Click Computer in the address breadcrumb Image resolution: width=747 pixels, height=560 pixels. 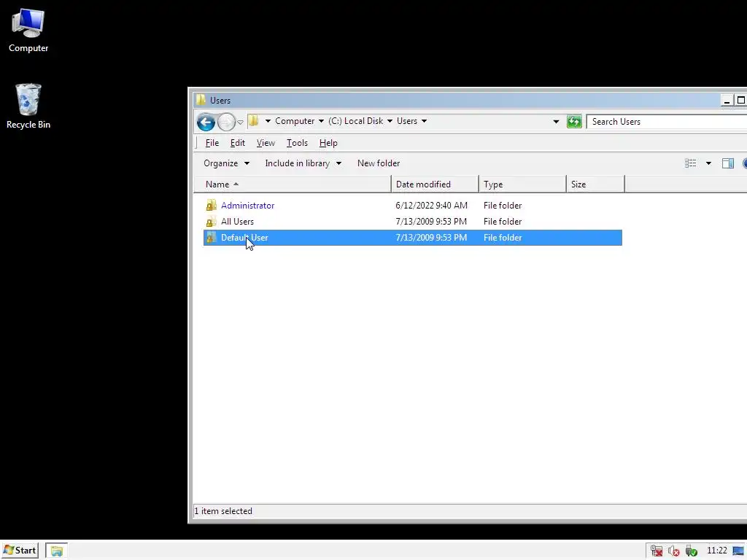pos(295,121)
